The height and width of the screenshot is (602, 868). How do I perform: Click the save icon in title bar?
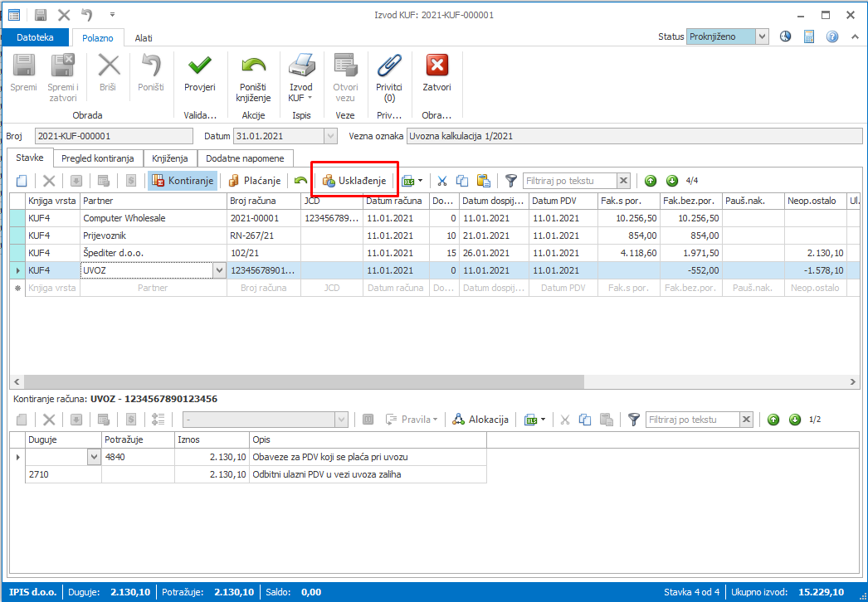[x=41, y=15]
